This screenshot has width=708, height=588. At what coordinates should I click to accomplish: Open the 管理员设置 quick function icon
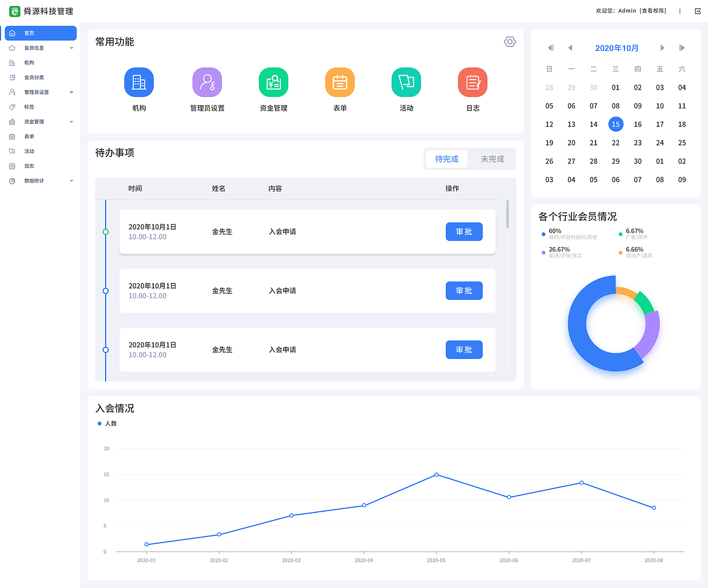pyautogui.click(x=207, y=81)
